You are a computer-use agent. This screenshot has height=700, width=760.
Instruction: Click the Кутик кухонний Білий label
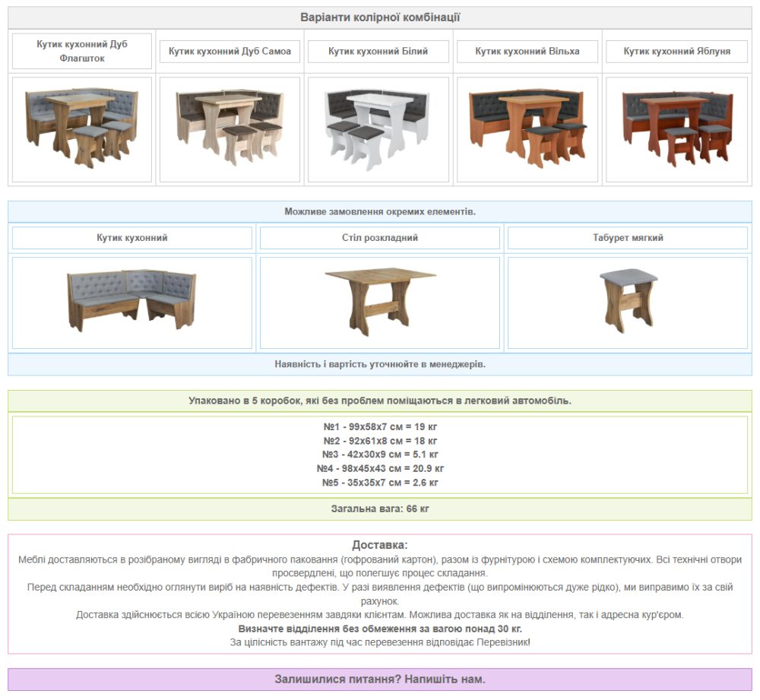pyautogui.click(x=378, y=51)
